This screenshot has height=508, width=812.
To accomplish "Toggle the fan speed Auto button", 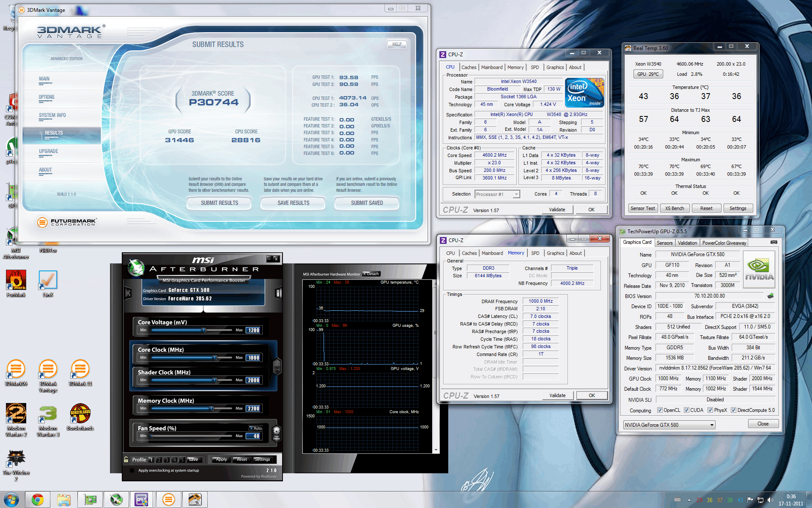I will pos(256,428).
